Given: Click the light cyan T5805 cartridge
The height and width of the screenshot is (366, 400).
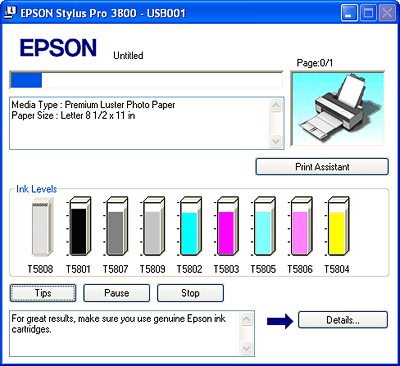Looking at the screenshot, I should pyautogui.click(x=264, y=227).
